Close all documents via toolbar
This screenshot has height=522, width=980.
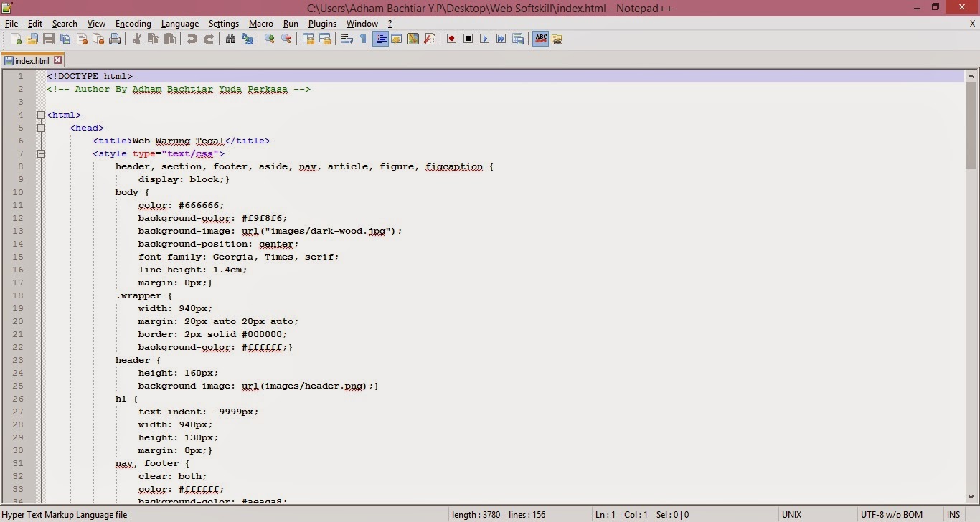98,39
